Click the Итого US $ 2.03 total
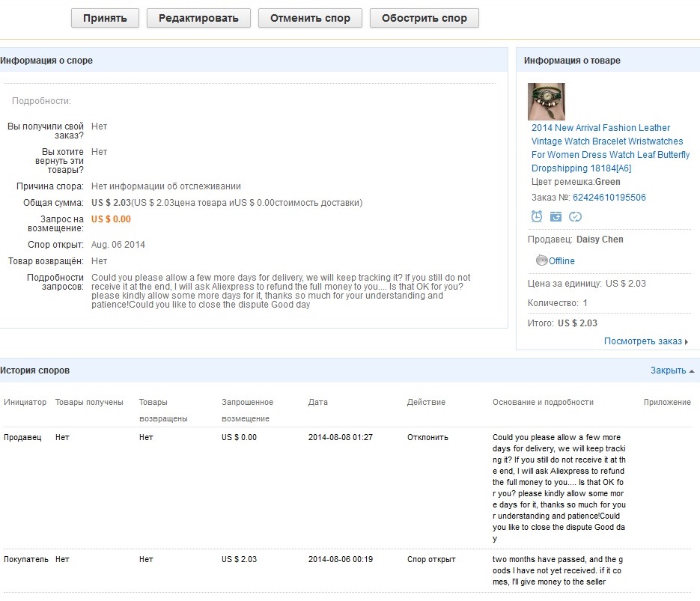700x601 pixels. [x=562, y=323]
